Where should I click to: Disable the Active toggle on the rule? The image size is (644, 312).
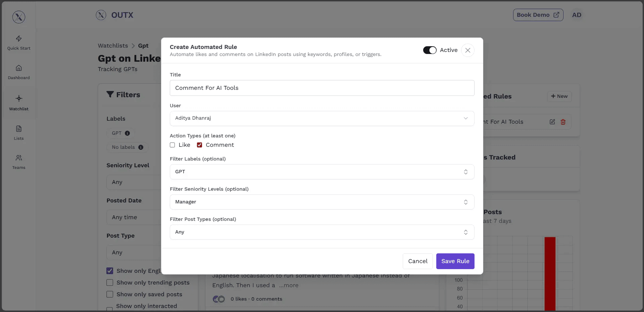pos(430,50)
